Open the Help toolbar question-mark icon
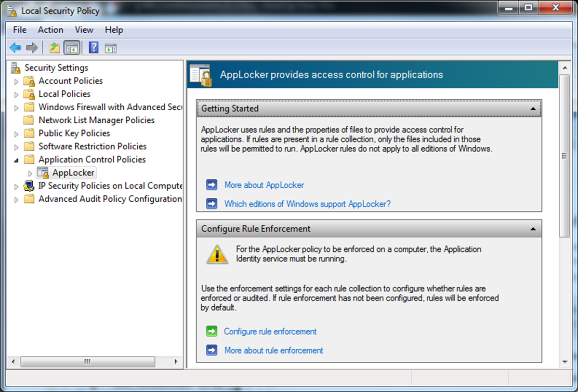Viewport: 578px width, 392px height. point(94,48)
